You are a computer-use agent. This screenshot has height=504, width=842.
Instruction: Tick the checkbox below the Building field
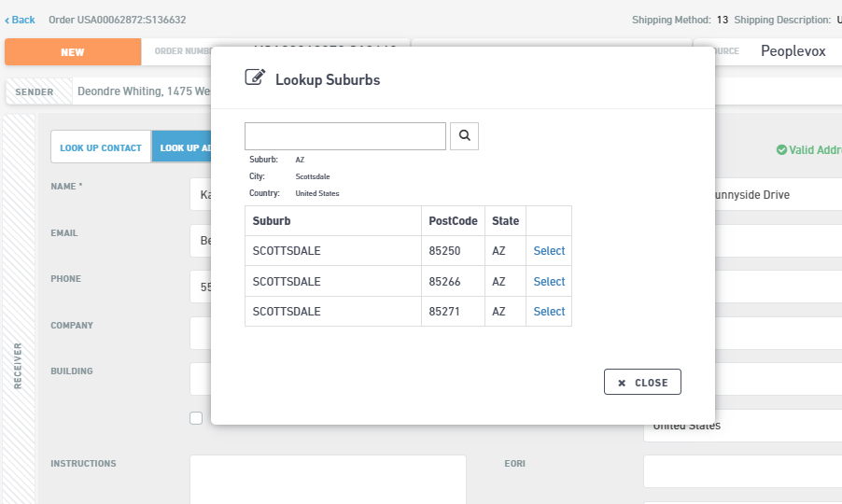pyautogui.click(x=196, y=418)
